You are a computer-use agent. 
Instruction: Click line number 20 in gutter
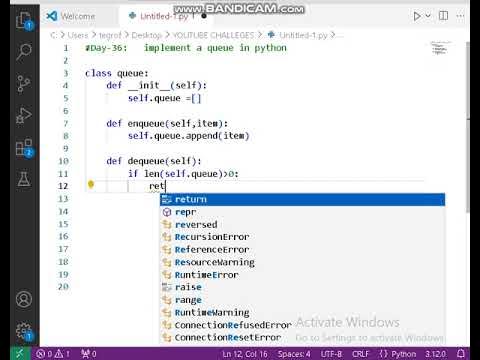(x=63, y=286)
